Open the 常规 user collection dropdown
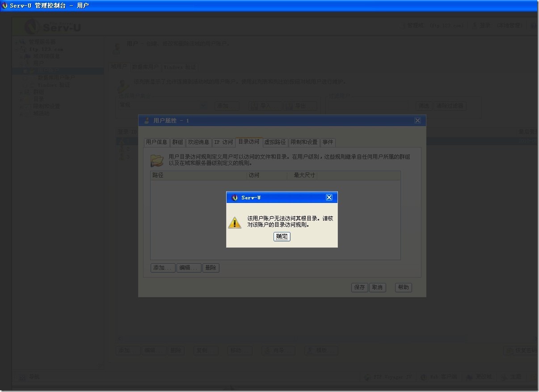This screenshot has height=392, width=539. (163, 106)
